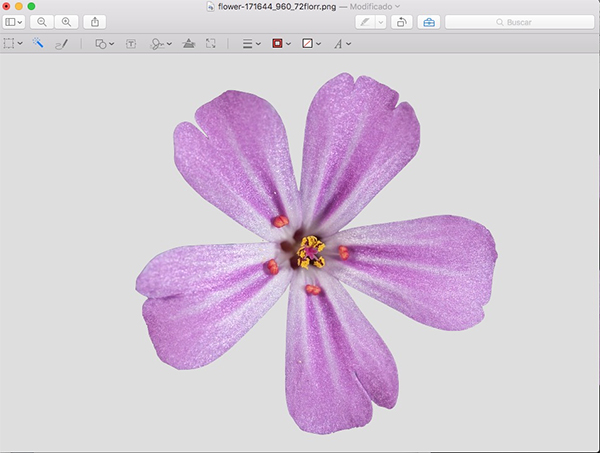Select the Instant Alpha magic wand tool
The height and width of the screenshot is (453, 600).
coord(38,44)
